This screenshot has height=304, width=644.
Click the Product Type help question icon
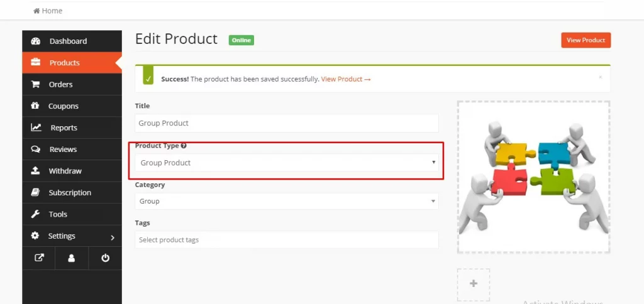pyautogui.click(x=184, y=146)
